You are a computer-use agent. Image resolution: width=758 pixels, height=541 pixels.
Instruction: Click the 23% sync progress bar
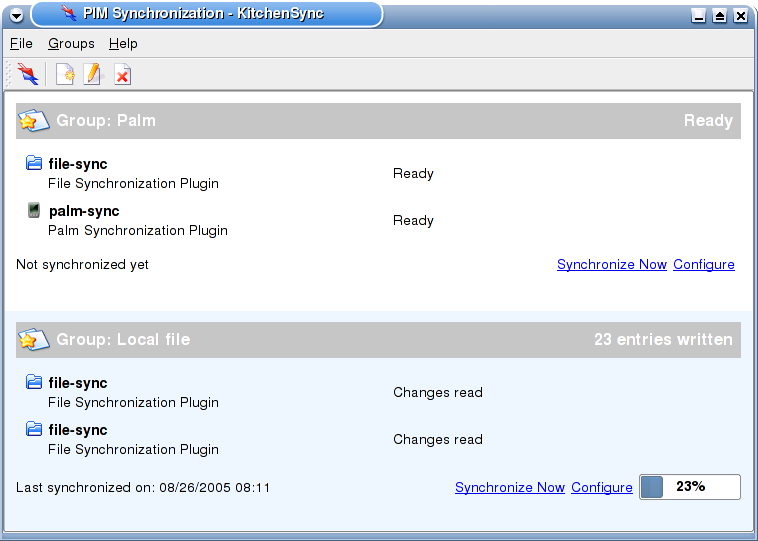690,487
